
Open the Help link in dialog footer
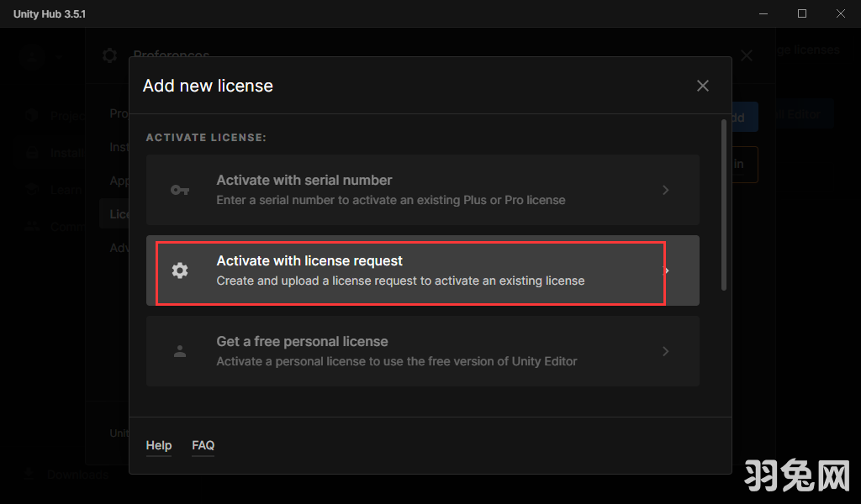pyautogui.click(x=159, y=445)
